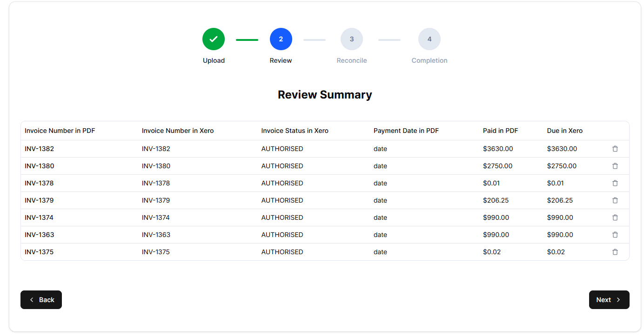Jump to step 4 Completion circle
The height and width of the screenshot is (336, 644).
coord(429,39)
